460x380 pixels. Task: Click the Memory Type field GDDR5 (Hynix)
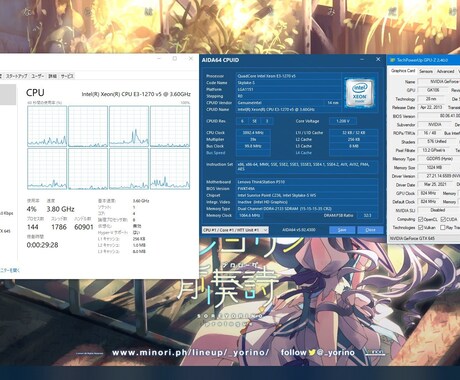click(439, 159)
